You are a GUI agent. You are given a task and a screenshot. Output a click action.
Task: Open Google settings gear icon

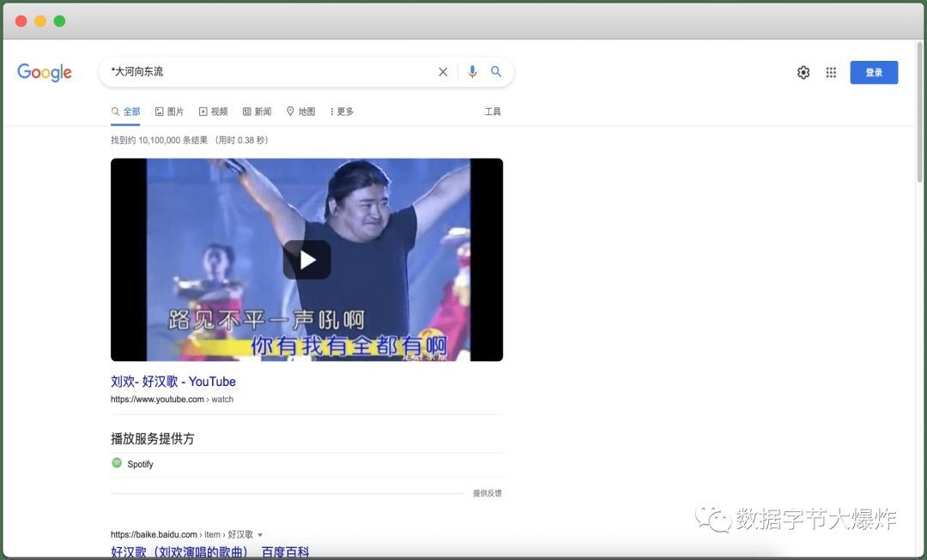point(803,73)
